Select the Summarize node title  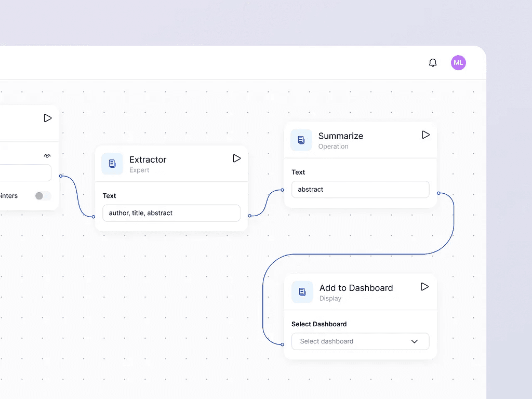click(x=340, y=136)
